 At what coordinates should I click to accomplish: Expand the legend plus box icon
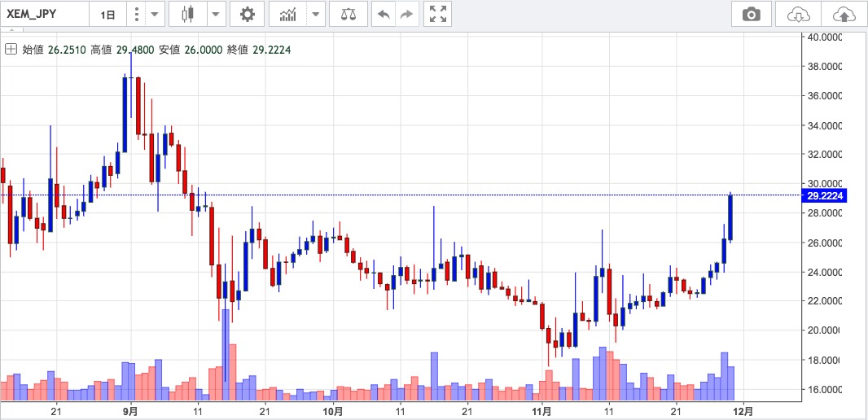pyautogui.click(x=11, y=50)
